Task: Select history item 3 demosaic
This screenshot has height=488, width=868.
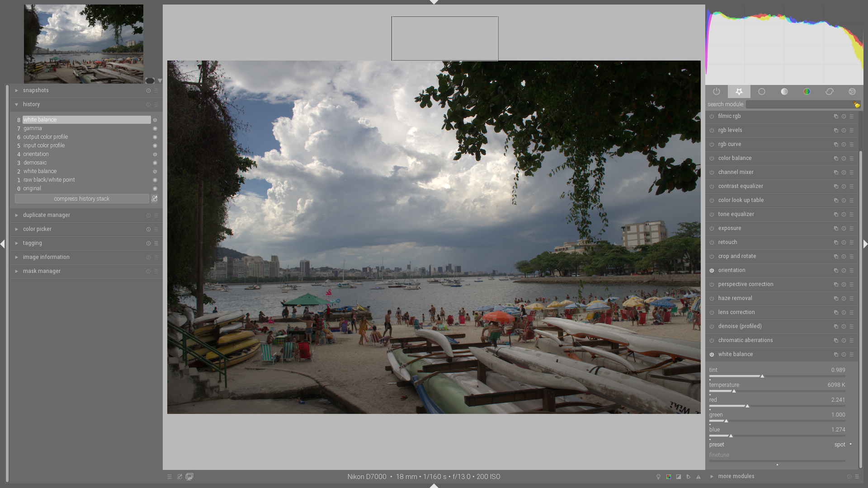Action: coord(86,163)
